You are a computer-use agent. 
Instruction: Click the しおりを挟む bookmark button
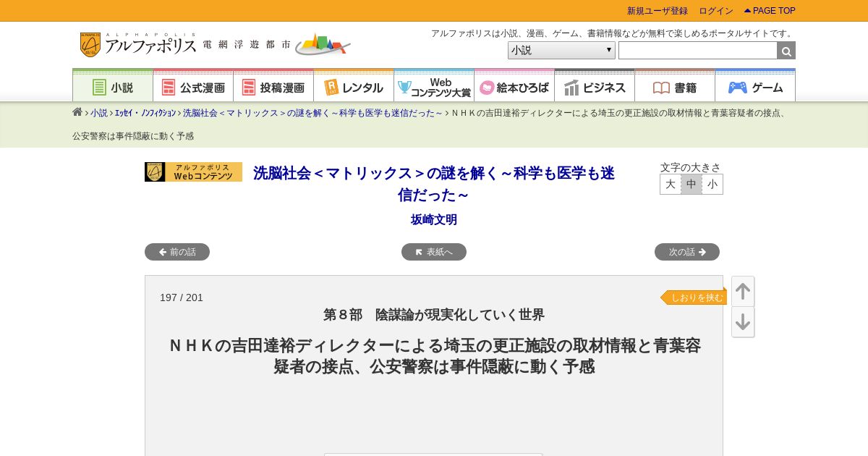point(694,297)
